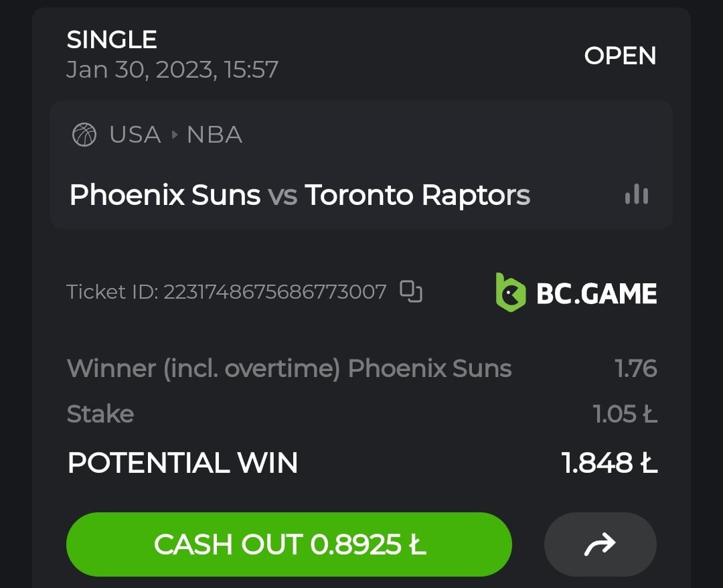Click the OPEN bet status label

coord(620,56)
